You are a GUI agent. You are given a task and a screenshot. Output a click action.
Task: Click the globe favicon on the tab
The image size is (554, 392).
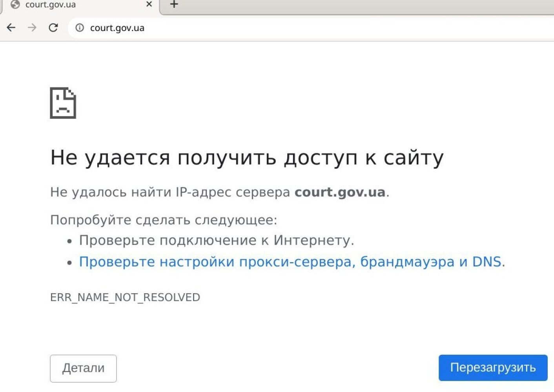click(x=15, y=5)
